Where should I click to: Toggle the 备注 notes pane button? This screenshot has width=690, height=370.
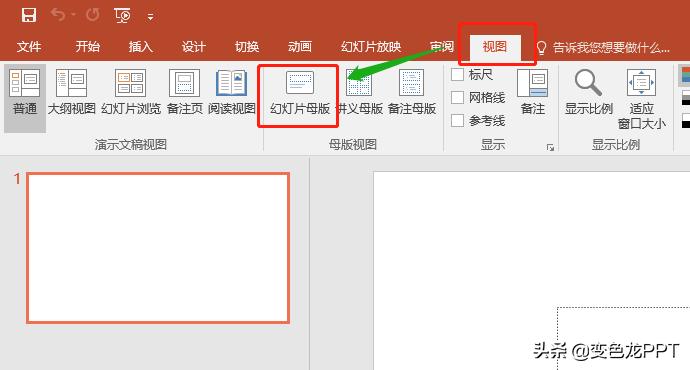click(x=532, y=93)
